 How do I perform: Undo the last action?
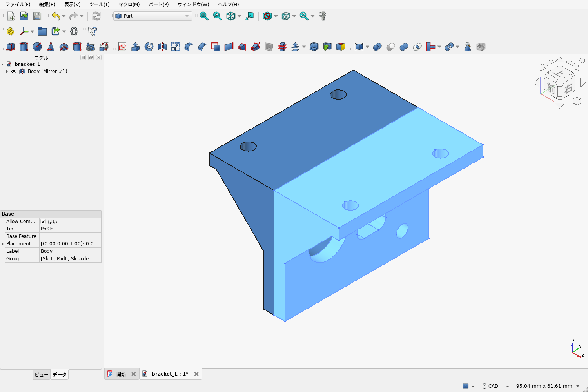[x=56, y=16]
